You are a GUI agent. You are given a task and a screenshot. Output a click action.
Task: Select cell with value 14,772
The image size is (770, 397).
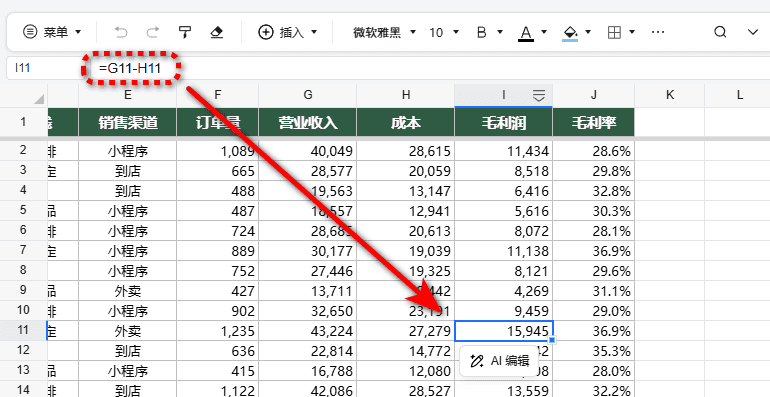[x=406, y=351]
